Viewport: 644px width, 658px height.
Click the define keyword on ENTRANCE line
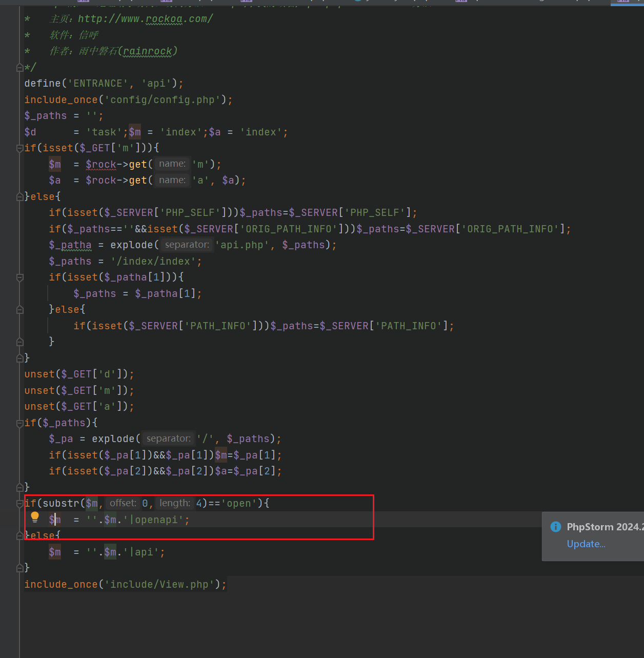click(x=43, y=84)
